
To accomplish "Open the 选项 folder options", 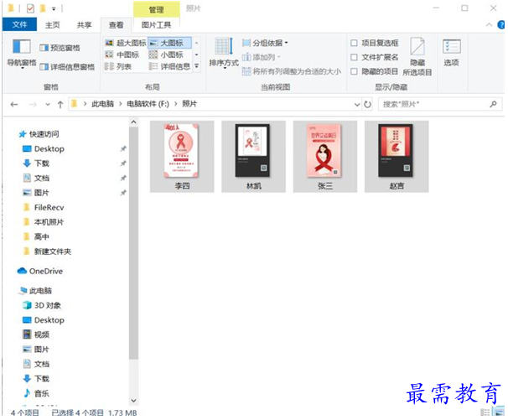I will 451,53.
